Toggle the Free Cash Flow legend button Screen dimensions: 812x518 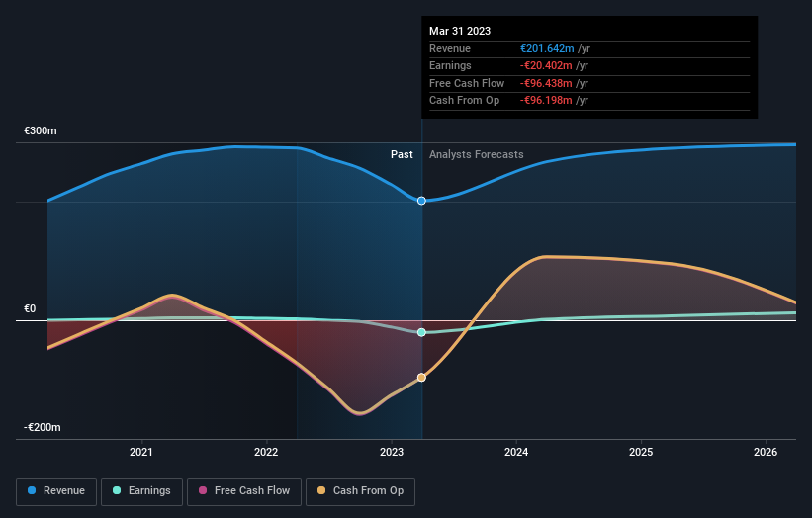tap(244, 491)
